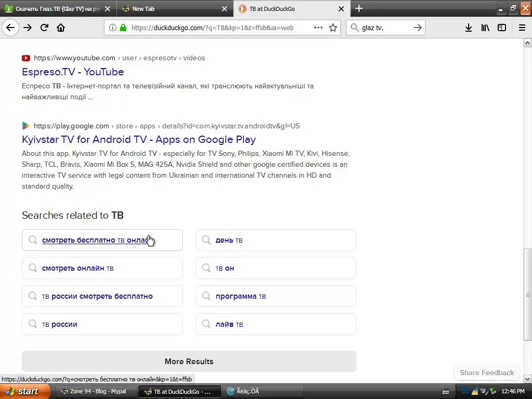Screen dimensions: 532x399
Task: Click the system clock 12:46 PM
Action: tap(513, 392)
